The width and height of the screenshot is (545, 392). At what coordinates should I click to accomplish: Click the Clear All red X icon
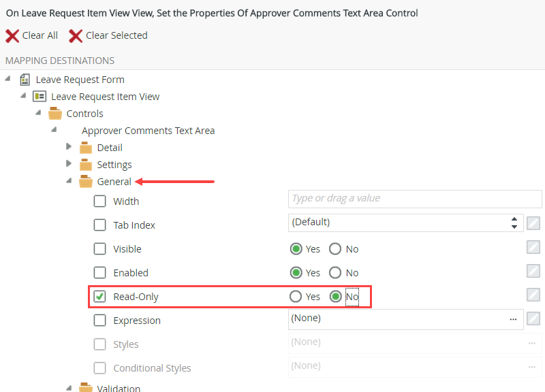point(11,35)
